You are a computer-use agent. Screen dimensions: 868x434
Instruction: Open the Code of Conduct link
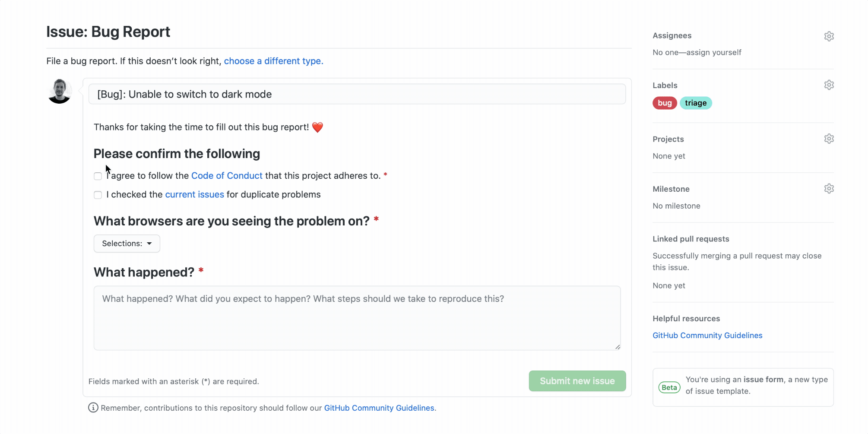(x=227, y=176)
